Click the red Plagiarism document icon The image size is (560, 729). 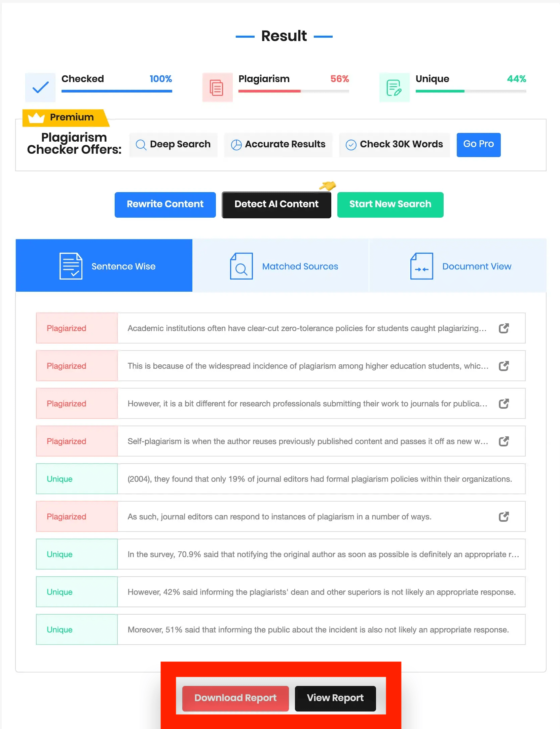point(217,87)
